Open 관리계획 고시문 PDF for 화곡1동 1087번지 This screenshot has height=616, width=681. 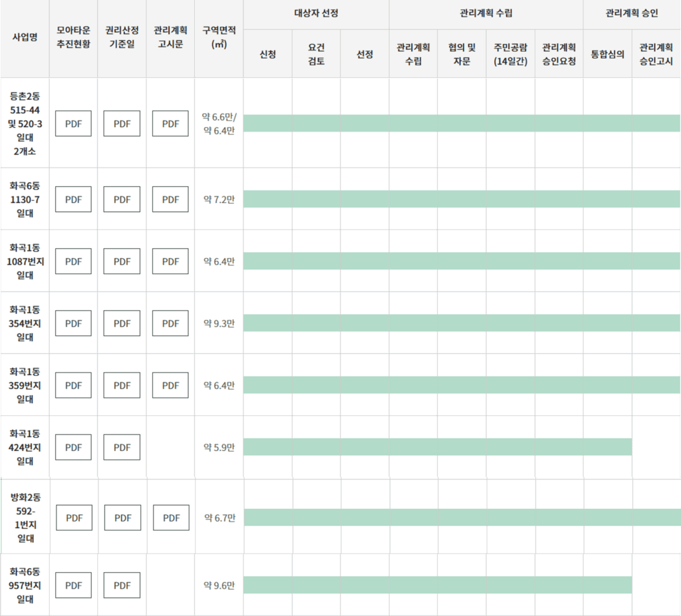coord(170,261)
